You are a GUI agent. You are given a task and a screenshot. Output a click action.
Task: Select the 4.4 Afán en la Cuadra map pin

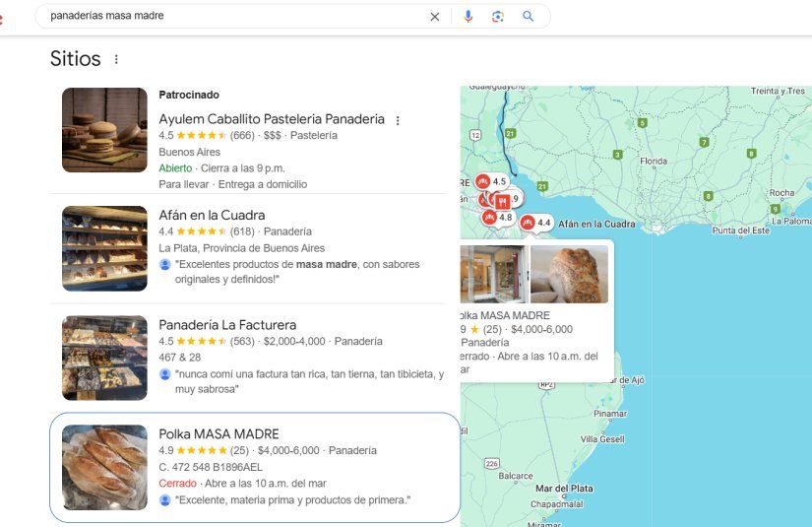[535, 223]
